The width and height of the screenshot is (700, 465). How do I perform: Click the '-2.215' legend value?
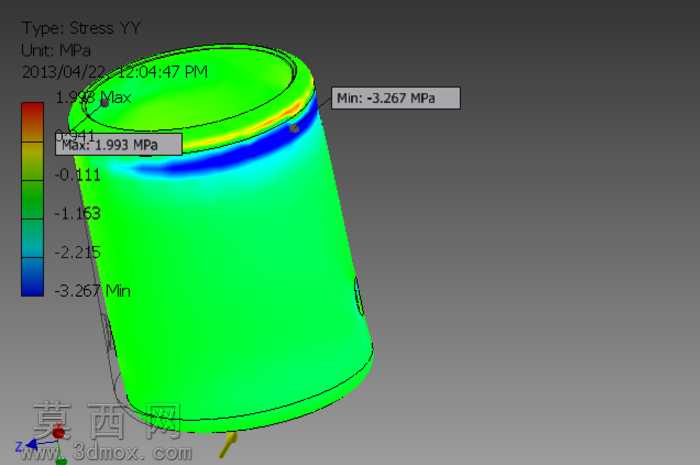point(78,253)
